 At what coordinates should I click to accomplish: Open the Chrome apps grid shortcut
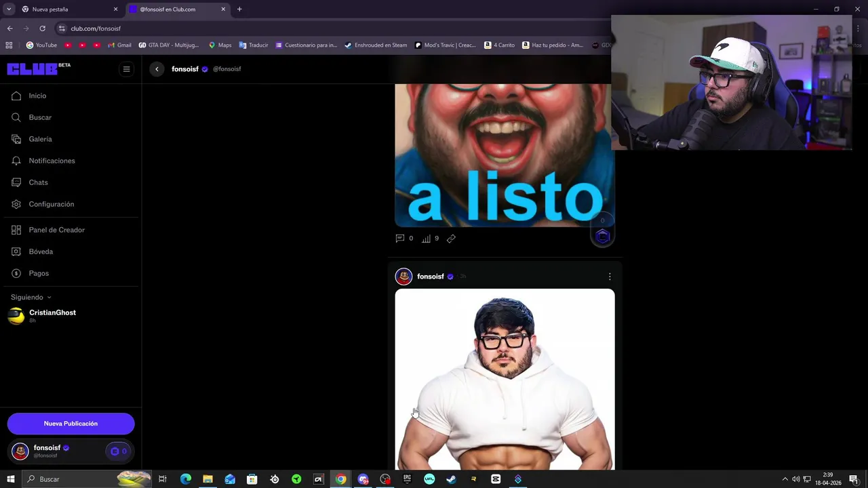click(x=9, y=45)
